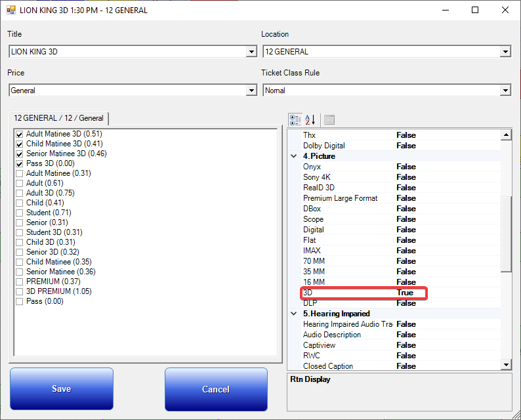The image size is (521, 420).
Task: Click the False value of Onyx
Action: (406, 167)
